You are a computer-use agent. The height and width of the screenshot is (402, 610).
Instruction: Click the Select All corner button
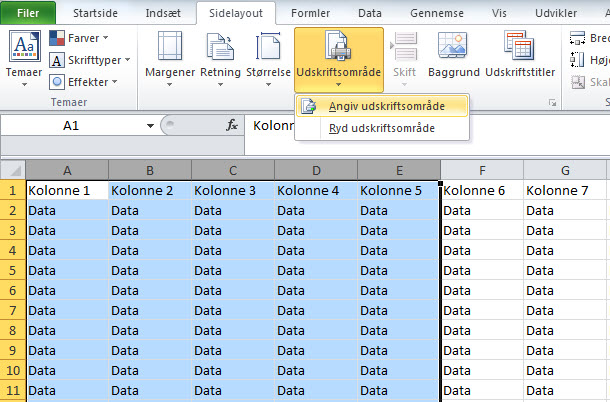pyautogui.click(x=13, y=170)
